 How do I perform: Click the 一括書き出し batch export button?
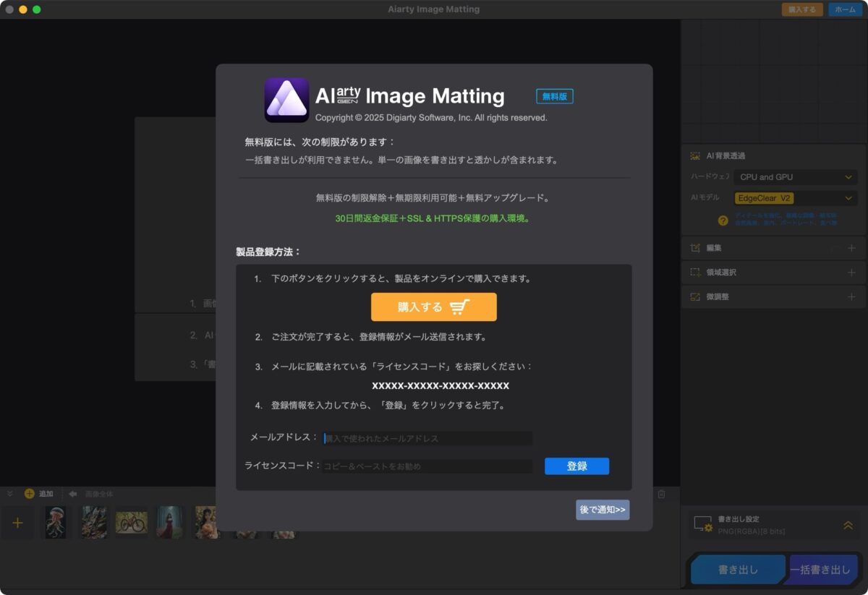coord(822,570)
